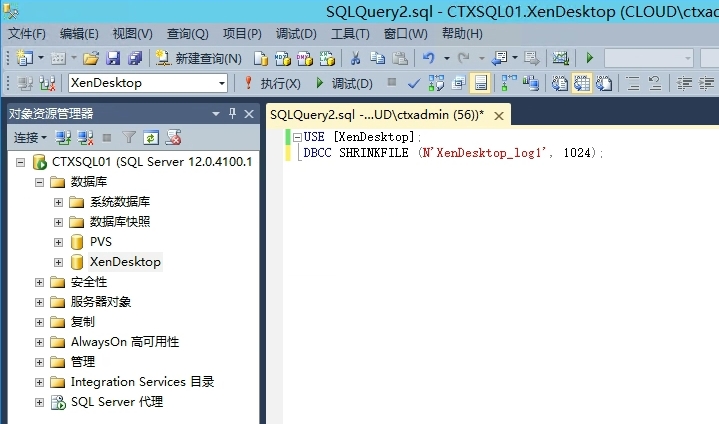The width and height of the screenshot is (719, 424).
Task: Click the Undo arrow icon
Action: 429,58
